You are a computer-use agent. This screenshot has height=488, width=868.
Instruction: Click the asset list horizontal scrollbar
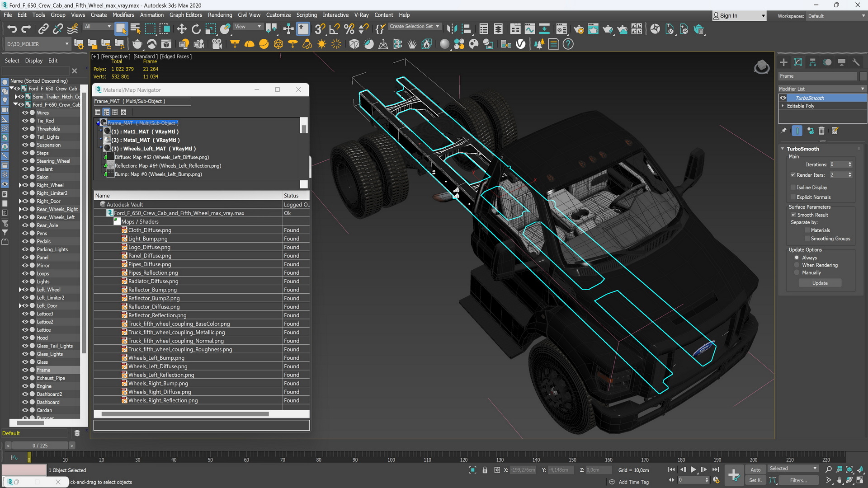coord(185,414)
